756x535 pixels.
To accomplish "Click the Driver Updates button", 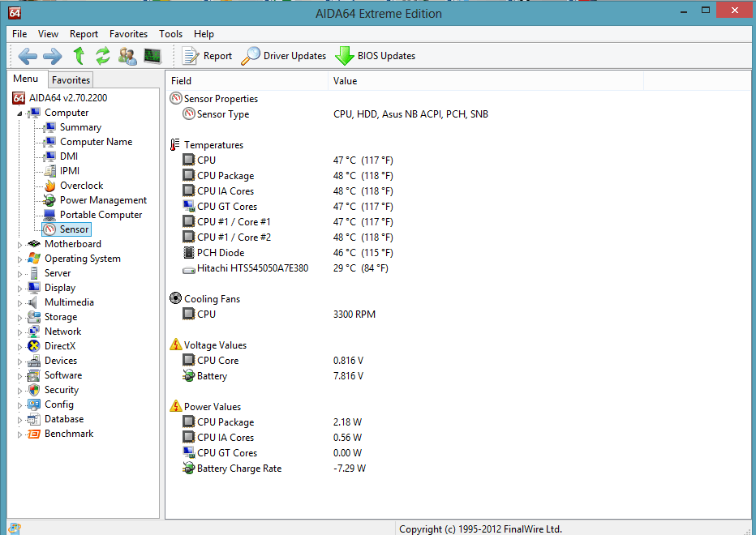I will [284, 56].
